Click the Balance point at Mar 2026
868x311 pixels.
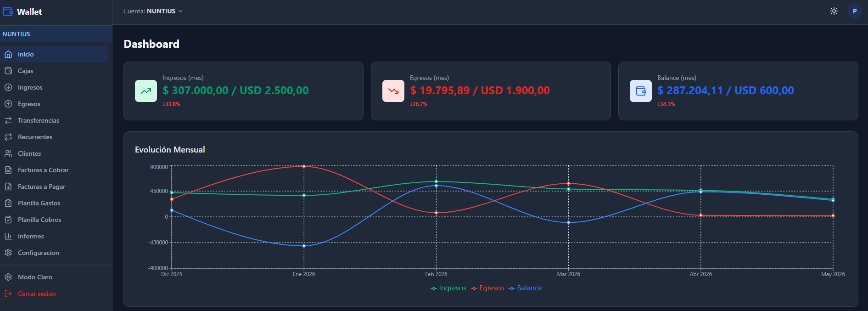pos(568,223)
